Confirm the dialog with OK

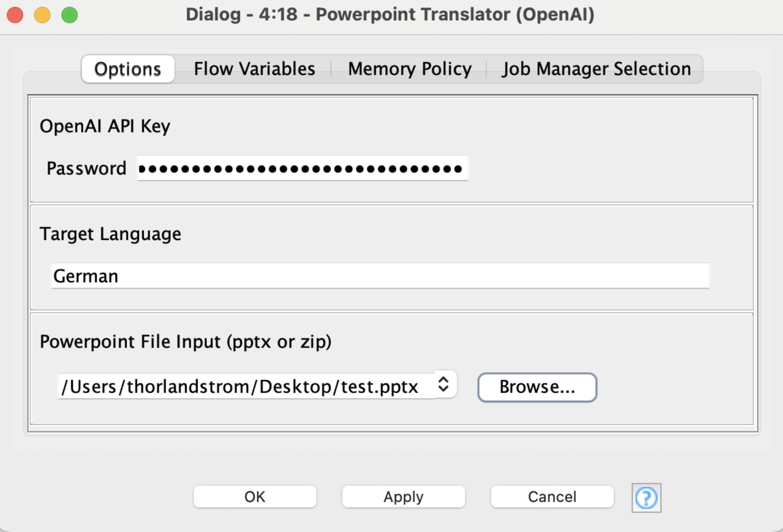coord(255,496)
